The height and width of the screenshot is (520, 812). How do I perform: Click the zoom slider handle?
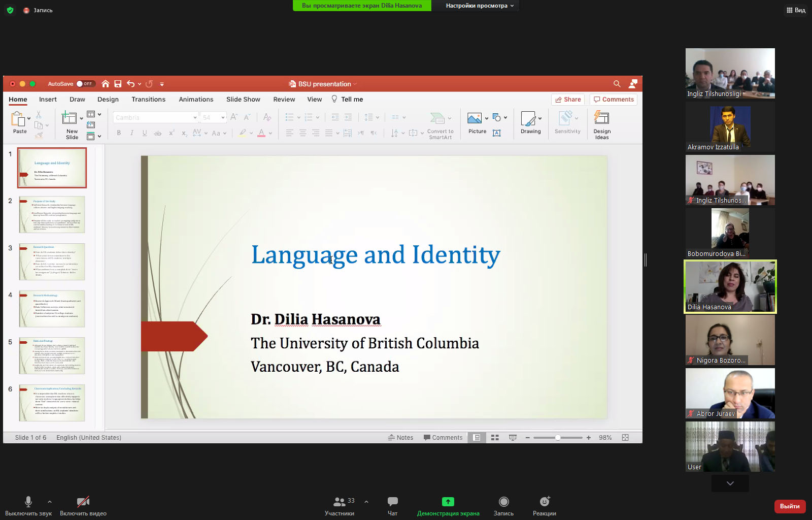(x=557, y=438)
